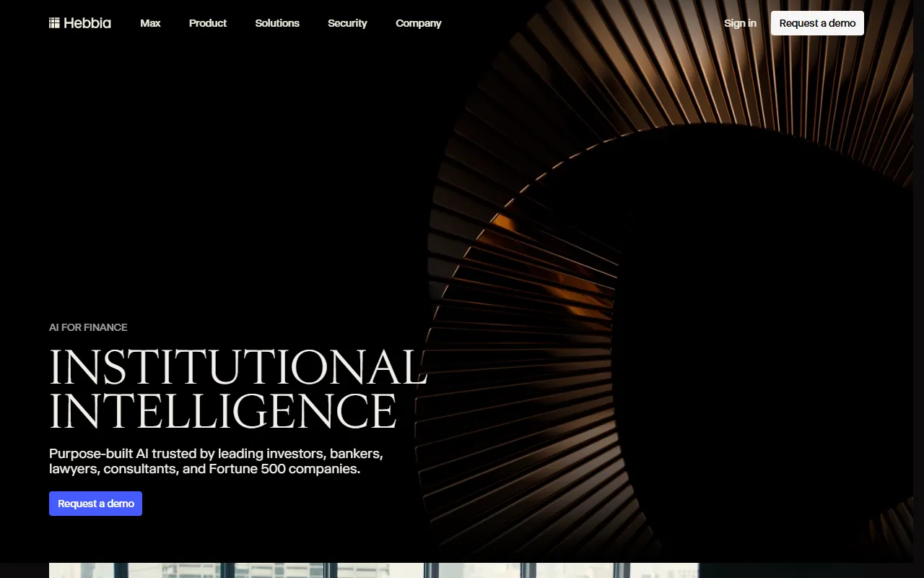Viewport: 924px width, 578px height.
Task: Open the Product navigation menu
Action: click(208, 23)
